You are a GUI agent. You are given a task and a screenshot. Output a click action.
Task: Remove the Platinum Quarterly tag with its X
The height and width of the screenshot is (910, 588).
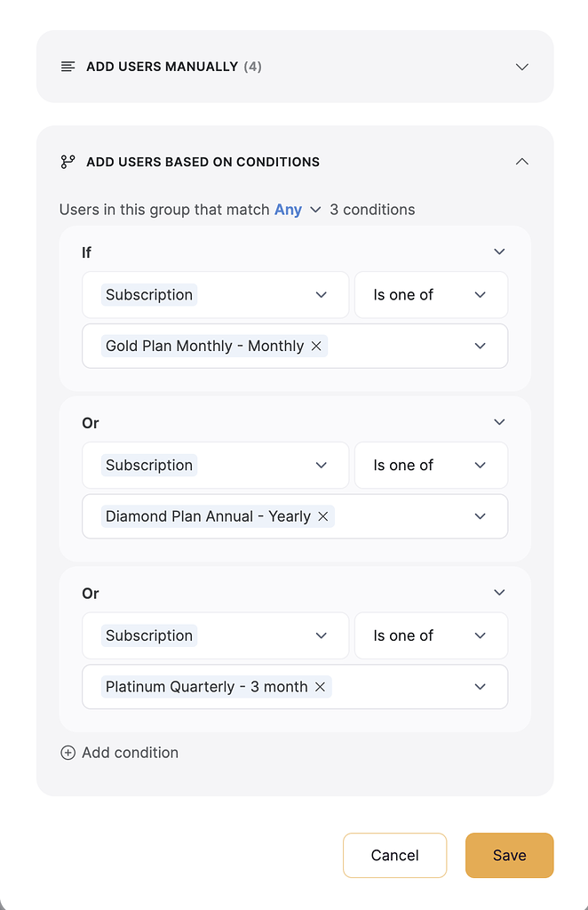click(320, 687)
